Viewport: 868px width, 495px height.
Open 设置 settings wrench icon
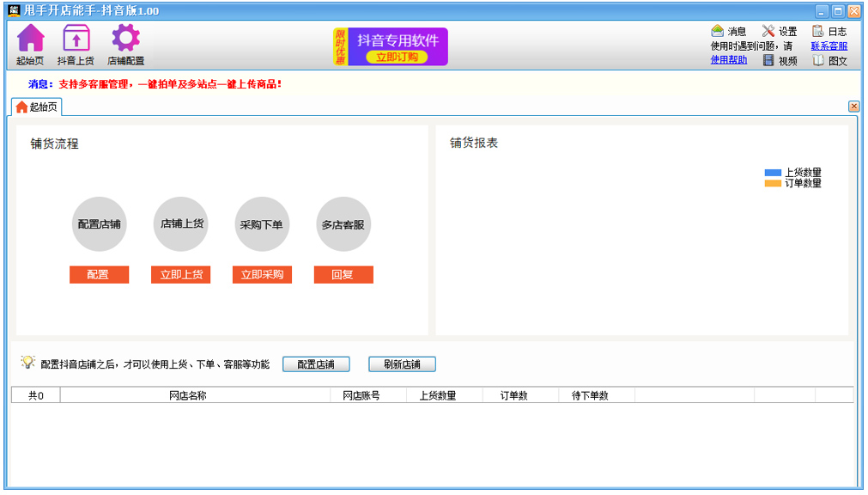click(x=768, y=31)
